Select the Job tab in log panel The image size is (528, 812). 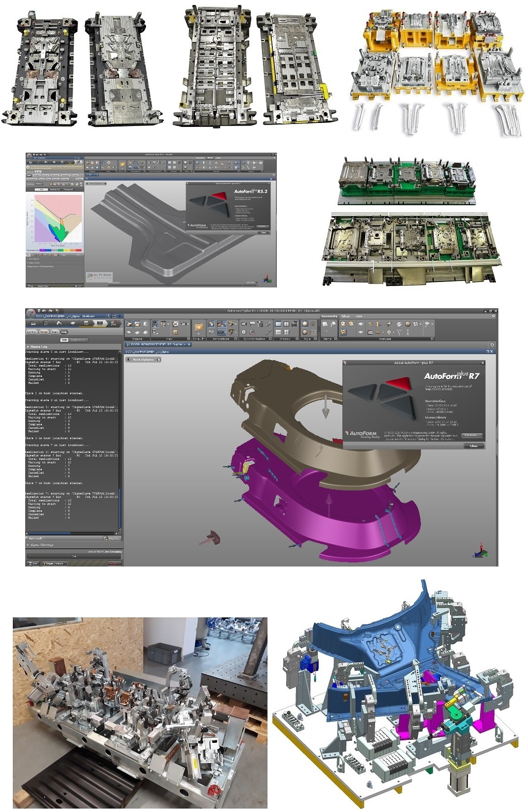[x=64, y=340]
